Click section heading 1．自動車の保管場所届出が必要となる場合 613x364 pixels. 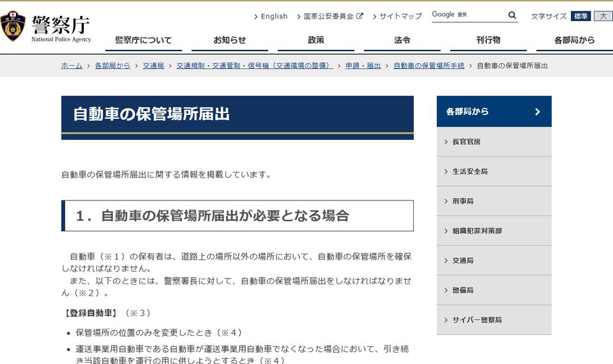212,216
